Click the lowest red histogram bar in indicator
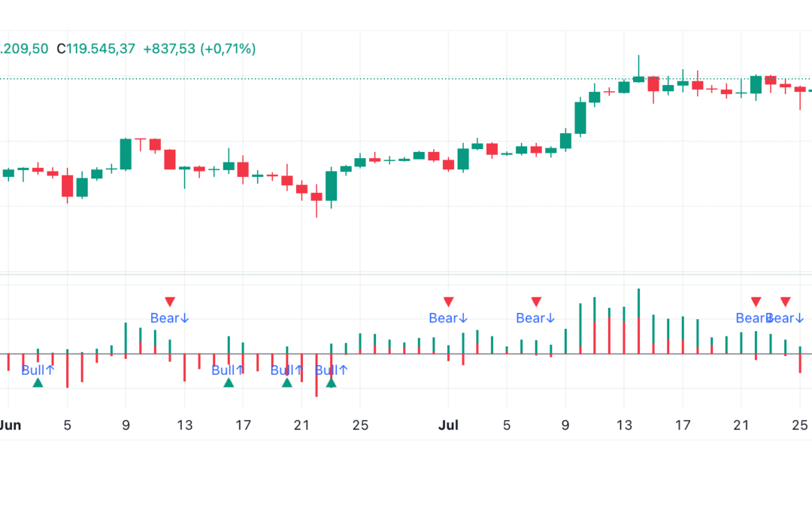The height and width of the screenshot is (508, 812). tap(317, 384)
